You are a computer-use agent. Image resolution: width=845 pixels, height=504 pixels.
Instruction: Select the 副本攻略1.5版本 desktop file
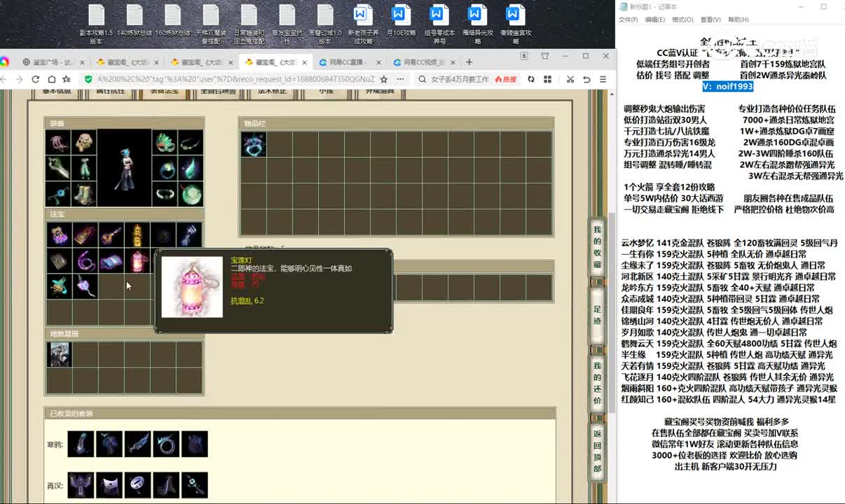pos(96,24)
